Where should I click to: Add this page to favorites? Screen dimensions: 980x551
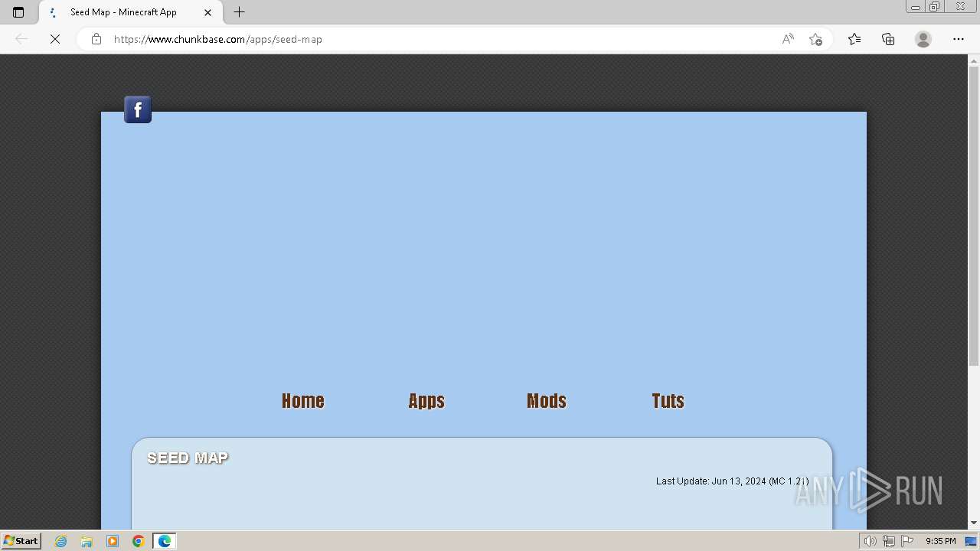pyautogui.click(x=815, y=39)
